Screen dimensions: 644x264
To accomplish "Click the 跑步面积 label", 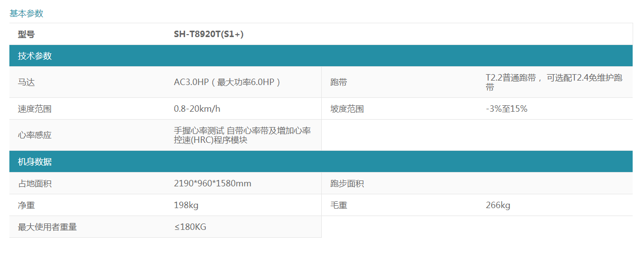I will [x=347, y=183].
